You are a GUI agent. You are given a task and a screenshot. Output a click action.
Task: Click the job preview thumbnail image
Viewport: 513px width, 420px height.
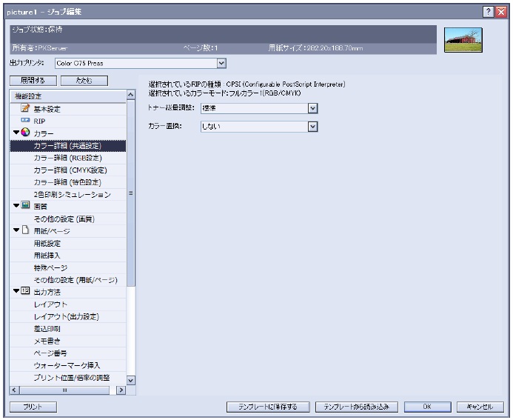tap(463, 39)
